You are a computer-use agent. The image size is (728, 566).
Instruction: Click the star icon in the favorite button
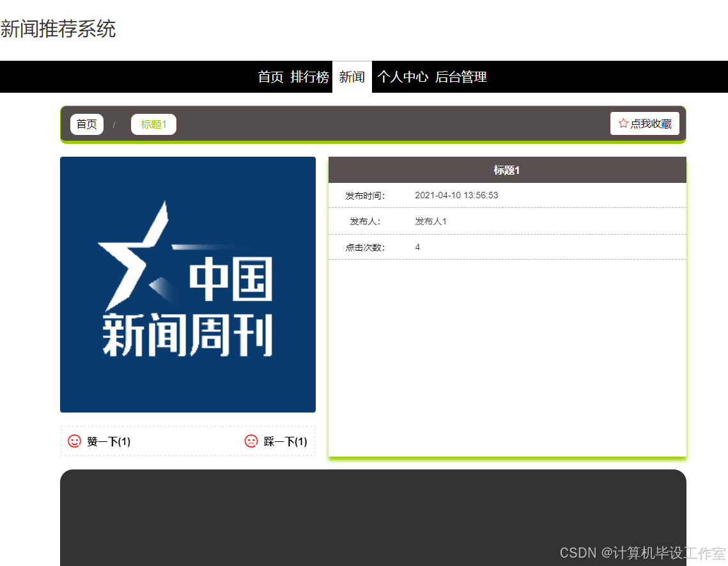pos(623,123)
